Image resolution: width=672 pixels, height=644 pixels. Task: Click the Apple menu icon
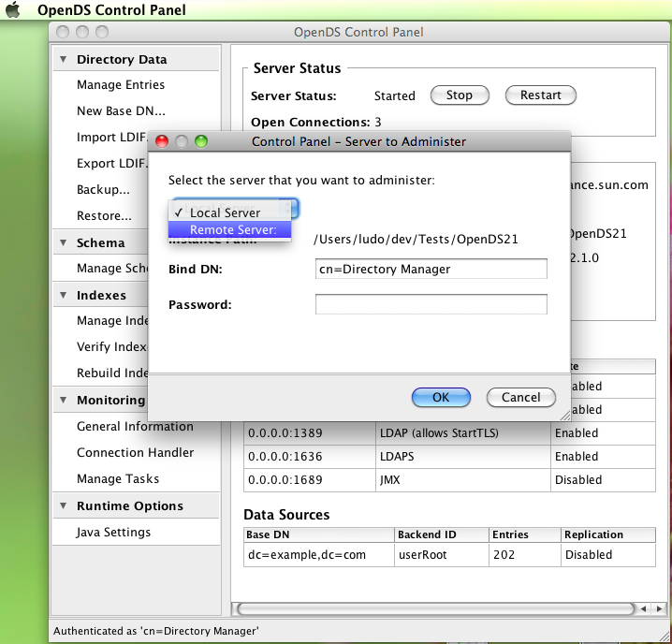13,10
